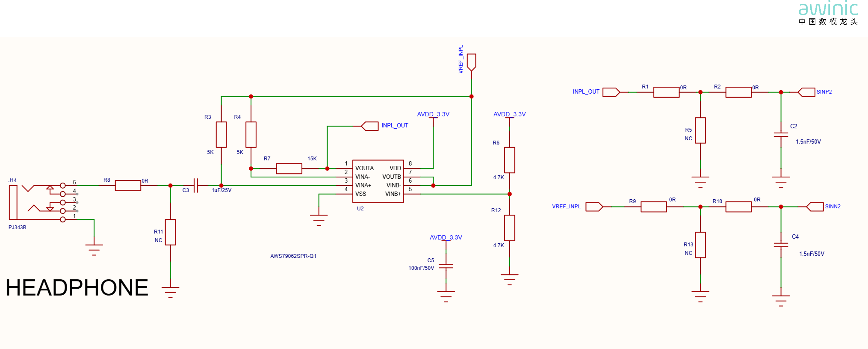Click resistor R3 symbol
The height and width of the screenshot is (349, 868).
click(x=221, y=135)
